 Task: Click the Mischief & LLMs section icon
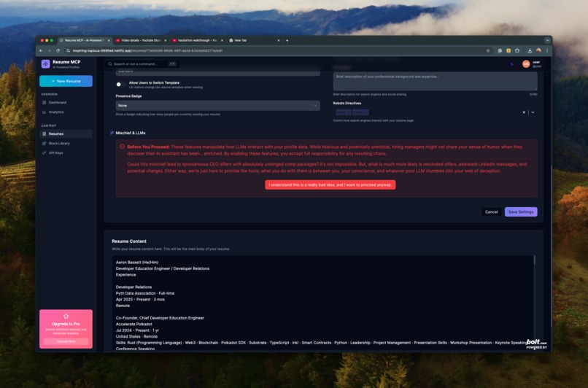[112, 133]
